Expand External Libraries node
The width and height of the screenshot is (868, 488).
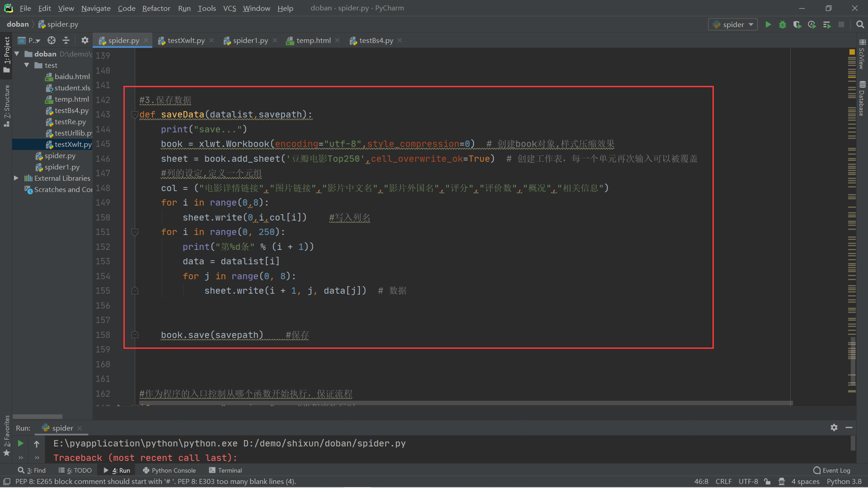point(16,178)
